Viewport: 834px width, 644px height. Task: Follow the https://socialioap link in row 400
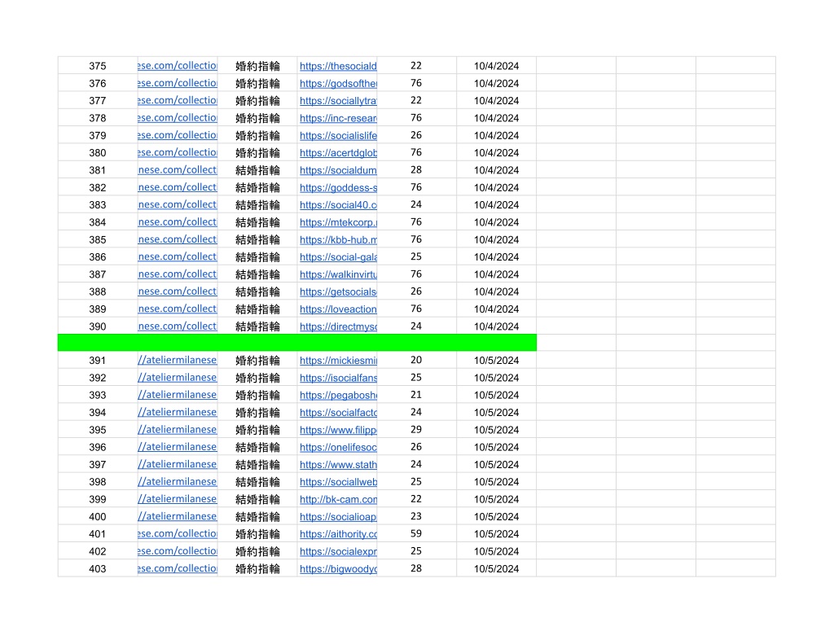(x=338, y=516)
